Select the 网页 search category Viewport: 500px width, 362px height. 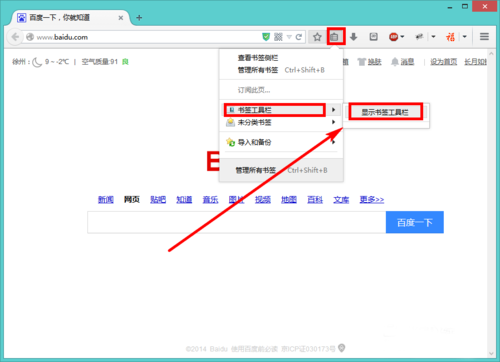coord(132,199)
